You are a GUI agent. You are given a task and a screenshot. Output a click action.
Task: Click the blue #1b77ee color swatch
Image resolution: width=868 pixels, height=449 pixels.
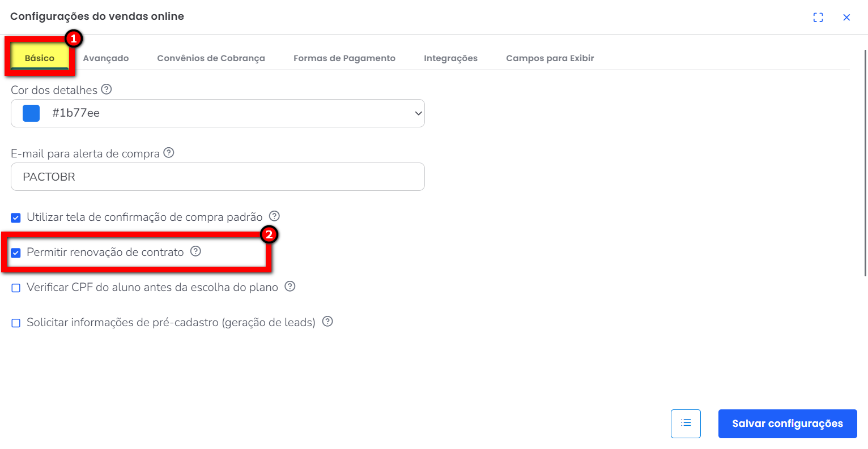[31, 113]
